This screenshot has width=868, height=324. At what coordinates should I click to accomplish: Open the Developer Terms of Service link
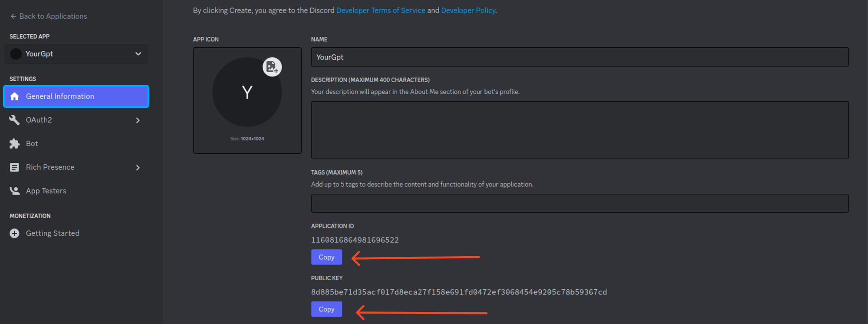380,10
